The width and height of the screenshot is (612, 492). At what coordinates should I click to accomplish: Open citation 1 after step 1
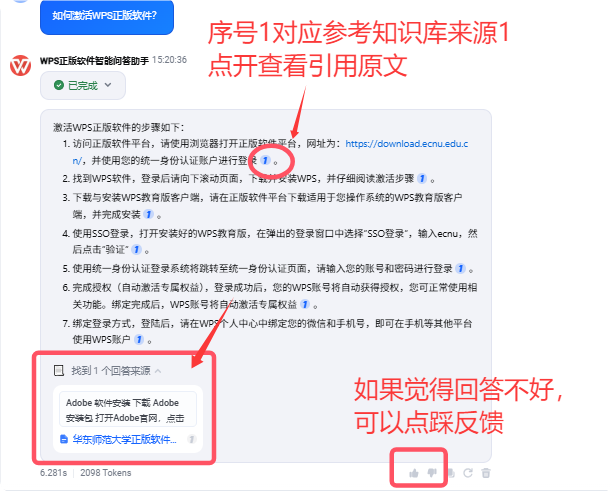[x=265, y=160]
